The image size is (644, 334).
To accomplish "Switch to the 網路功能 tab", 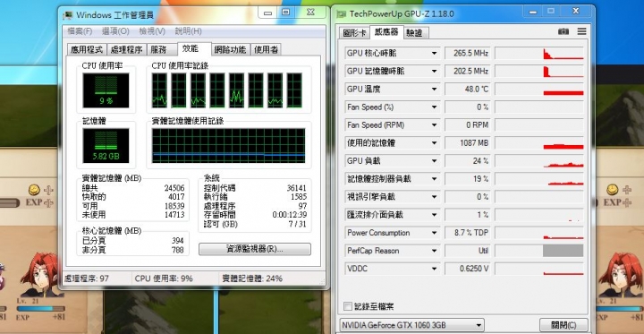I will tap(230, 50).
